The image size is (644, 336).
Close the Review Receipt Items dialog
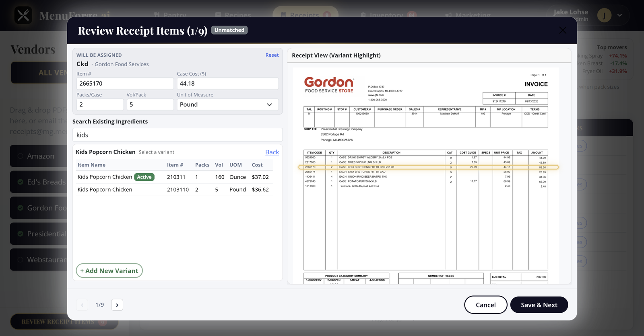pos(563,30)
